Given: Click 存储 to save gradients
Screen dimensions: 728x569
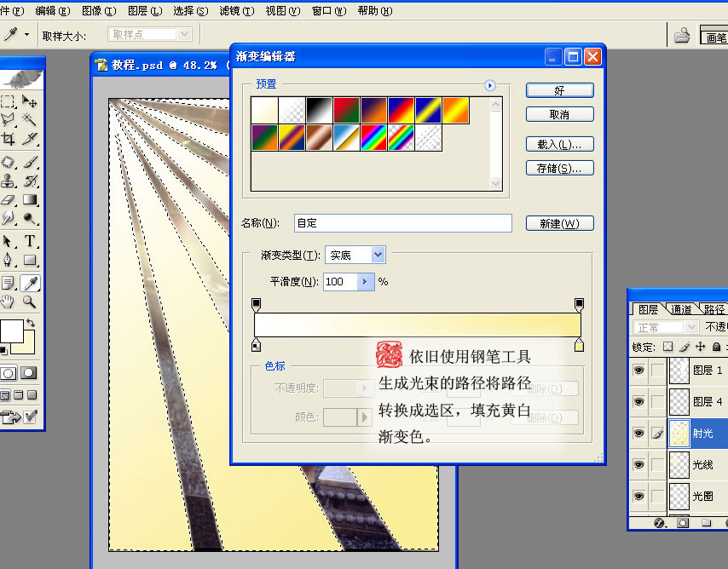Looking at the screenshot, I should click(x=559, y=168).
